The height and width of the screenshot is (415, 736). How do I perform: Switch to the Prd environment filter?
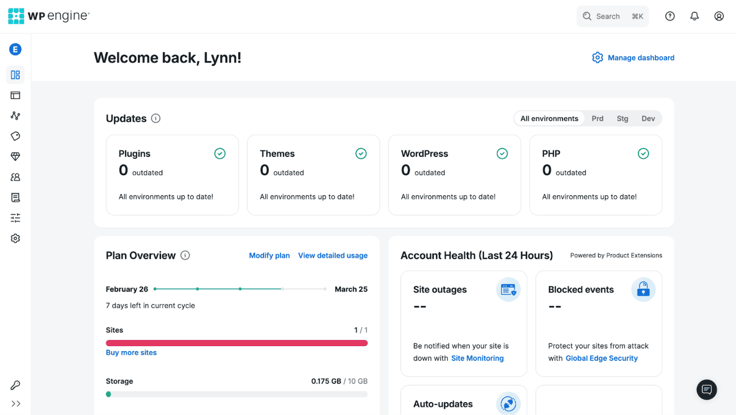tap(598, 118)
